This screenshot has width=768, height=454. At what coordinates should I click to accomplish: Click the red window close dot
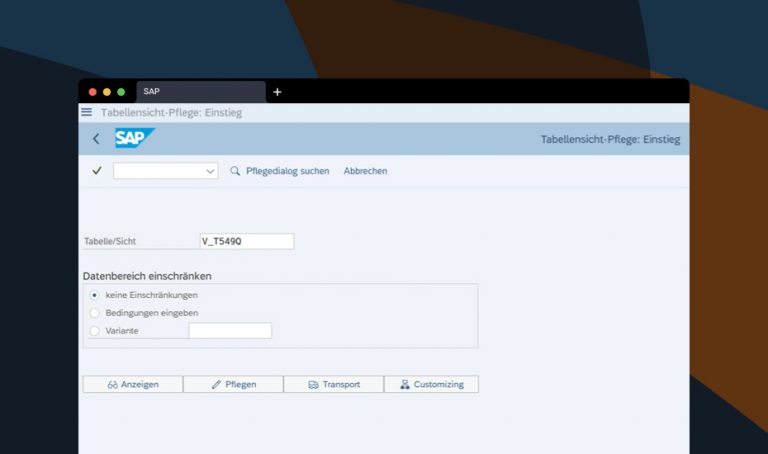tap(92, 92)
